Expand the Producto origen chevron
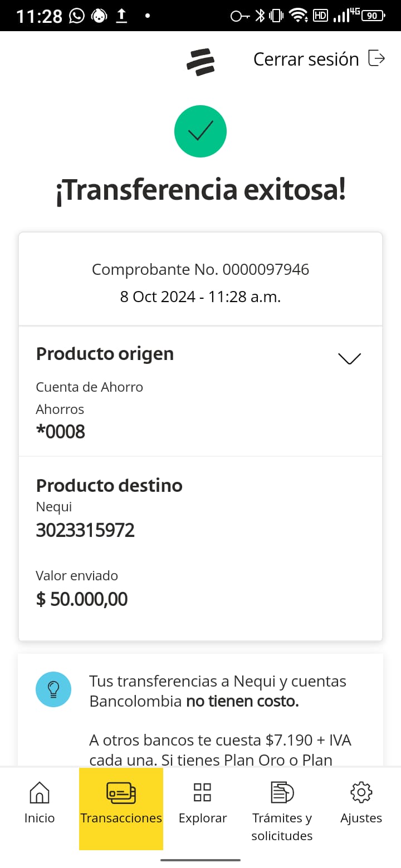401x868 pixels. [x=349, y=359]
